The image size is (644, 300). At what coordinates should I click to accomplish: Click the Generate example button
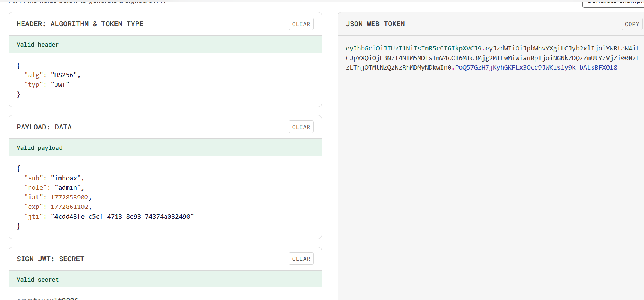click(x=613, y=3)
